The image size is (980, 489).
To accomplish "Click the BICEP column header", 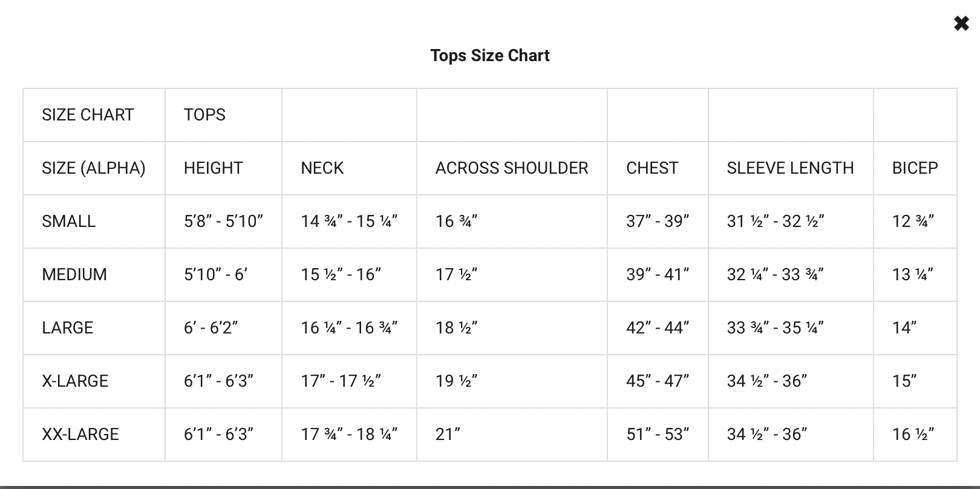I will (915, 168).
